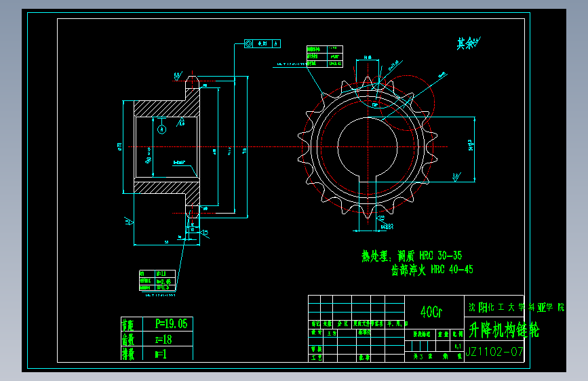Click the datum A circle symbol

161,129
